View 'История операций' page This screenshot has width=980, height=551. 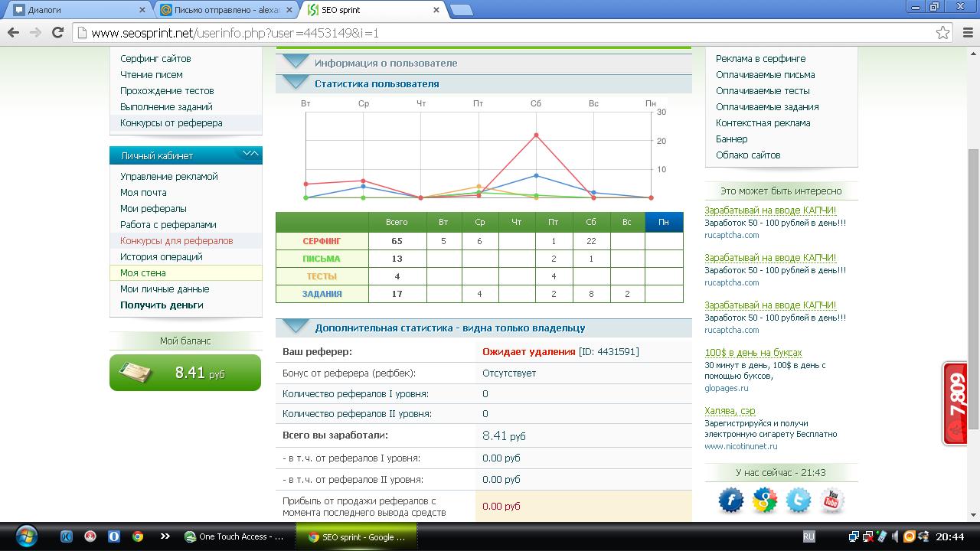162,256
